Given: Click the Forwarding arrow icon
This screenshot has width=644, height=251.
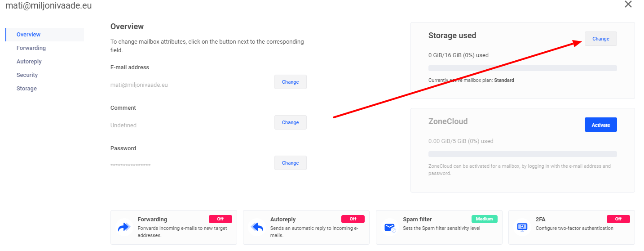Looking at the screenshot, I should [x=124, y=227].
